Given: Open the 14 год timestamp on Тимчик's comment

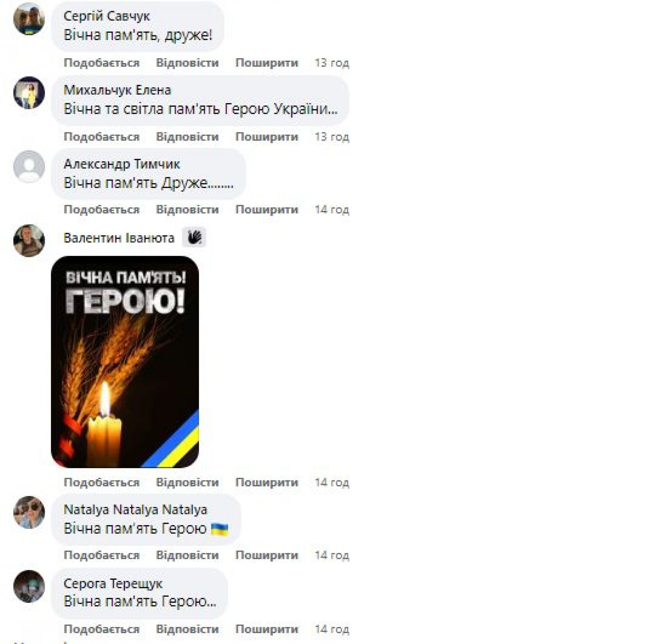Looking at the screenshot, I should coord(332,210).
